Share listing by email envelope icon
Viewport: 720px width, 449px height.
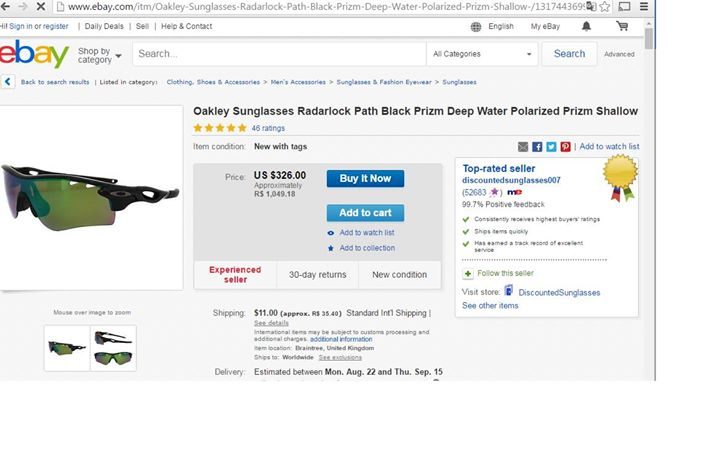523,146
